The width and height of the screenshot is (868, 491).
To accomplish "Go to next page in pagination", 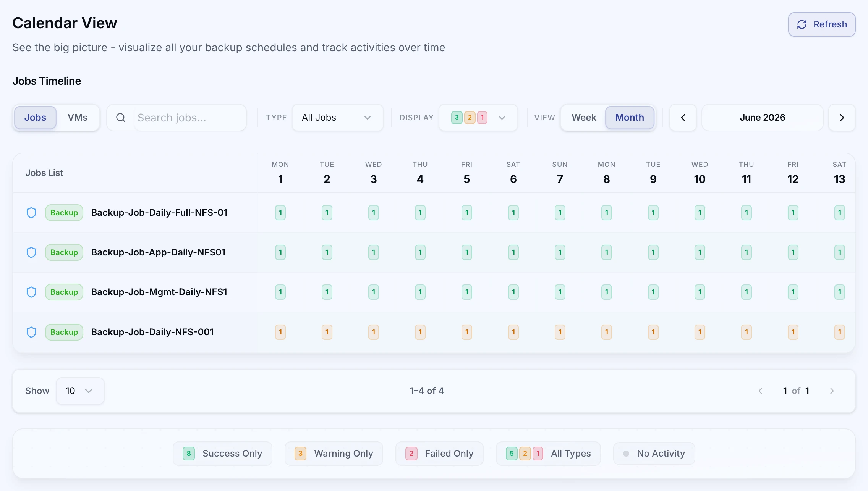I will (x=832, y=391).
